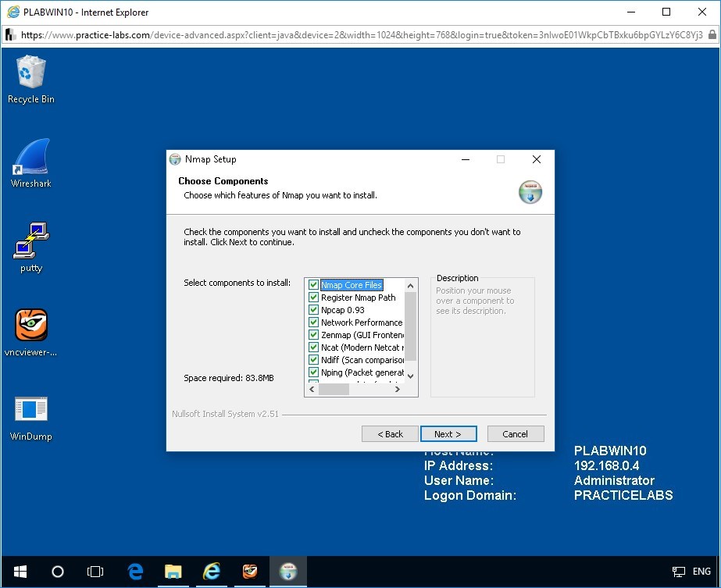
Task: Open Task View on the taskbar
Action: 95,572
